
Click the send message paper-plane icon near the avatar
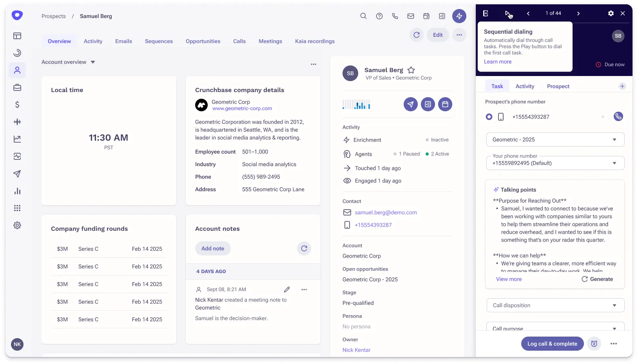click(410, 104)
